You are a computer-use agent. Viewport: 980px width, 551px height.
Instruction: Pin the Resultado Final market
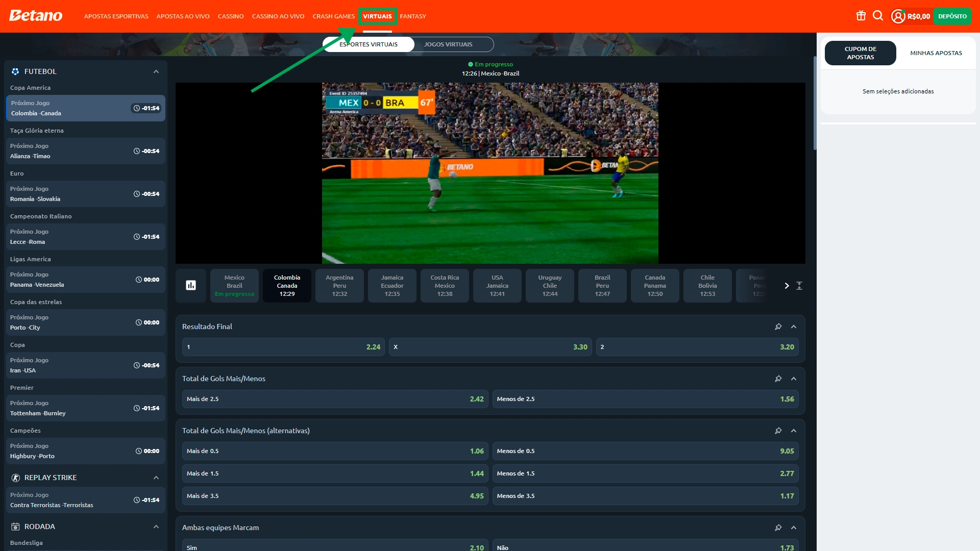coord(778,327)
